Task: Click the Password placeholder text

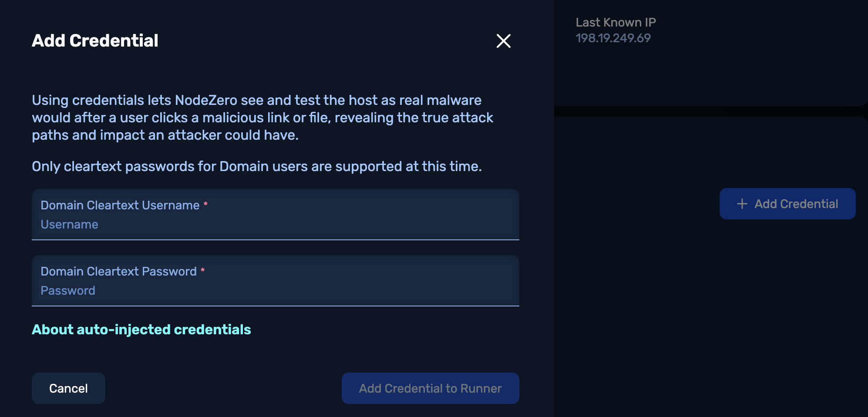Action: tap(68, 290)
